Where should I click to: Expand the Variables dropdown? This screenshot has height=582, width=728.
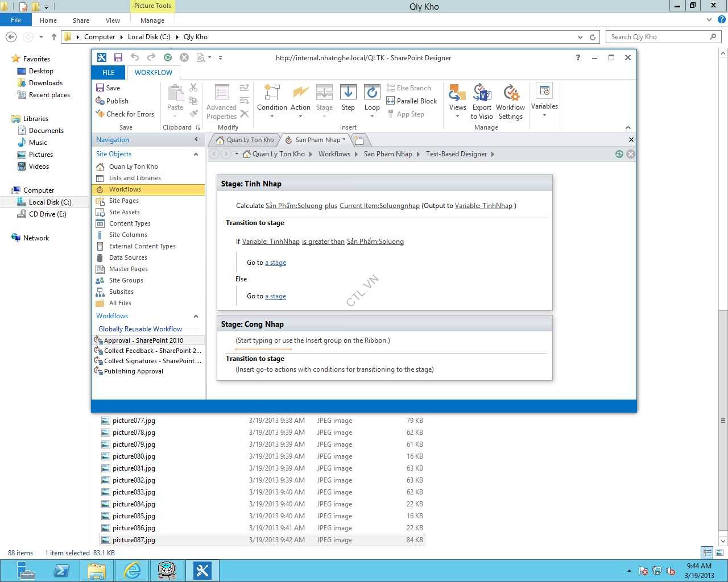coord(544,101)
